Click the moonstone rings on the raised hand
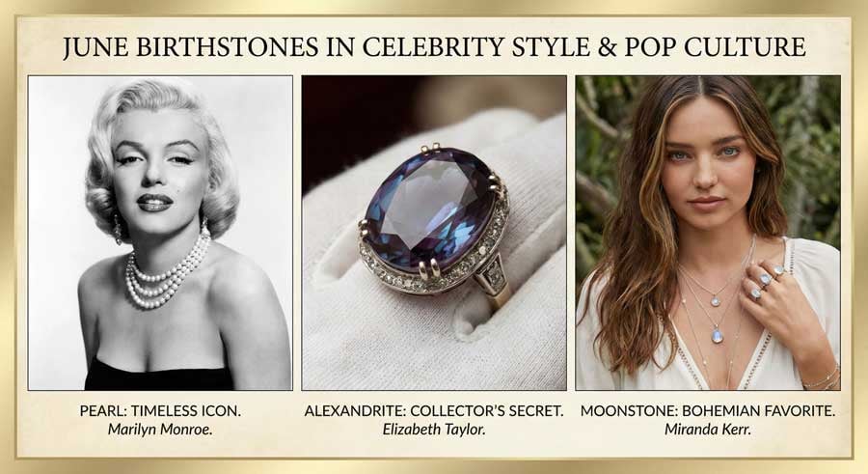 point(764,280)
